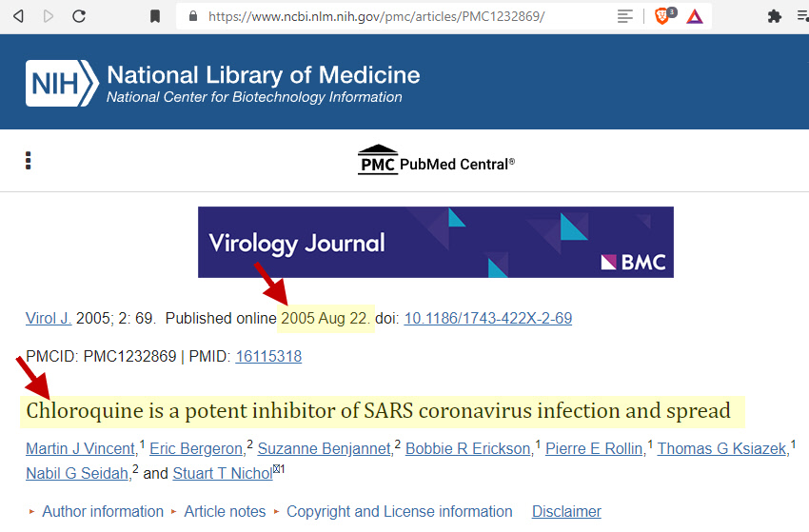
Task: Open the extensions puzzle icon
Action: click(775, 16)
